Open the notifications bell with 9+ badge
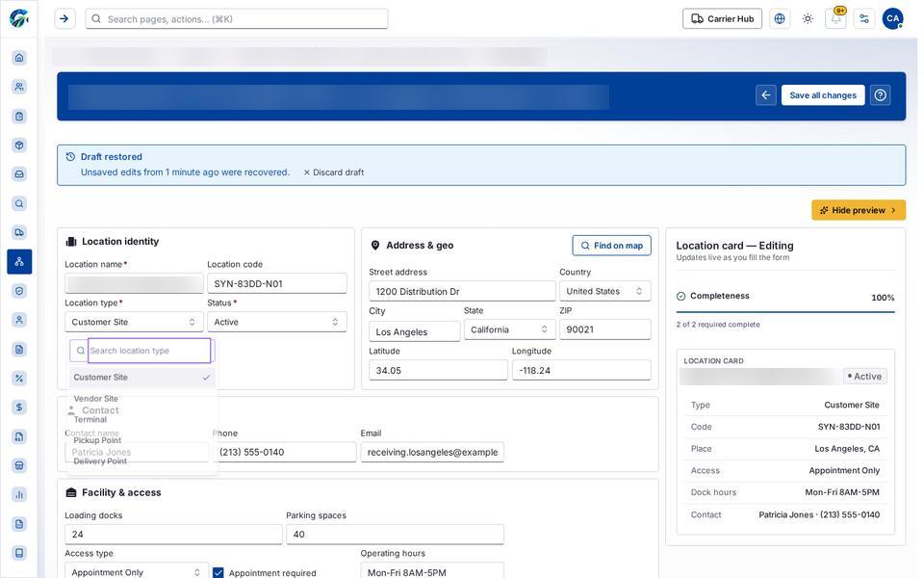924x578 pixels. [x=835, y=19]
